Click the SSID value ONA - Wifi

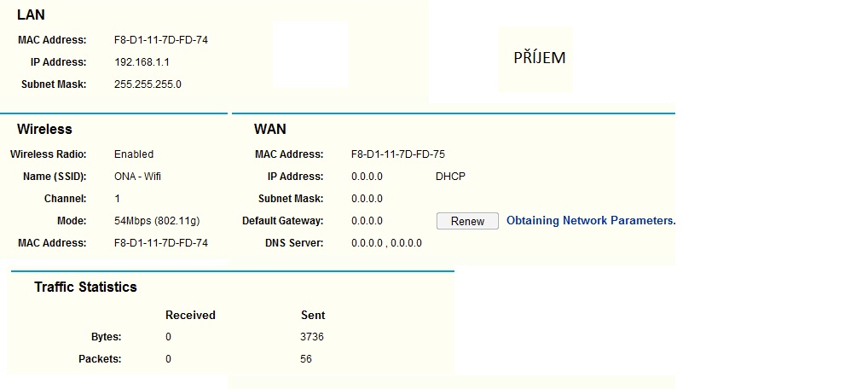[137, 177]
